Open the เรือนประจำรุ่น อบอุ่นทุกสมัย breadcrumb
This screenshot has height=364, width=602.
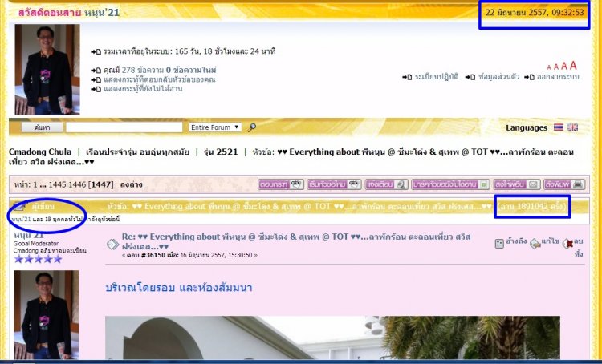click(x=137, y=152)
